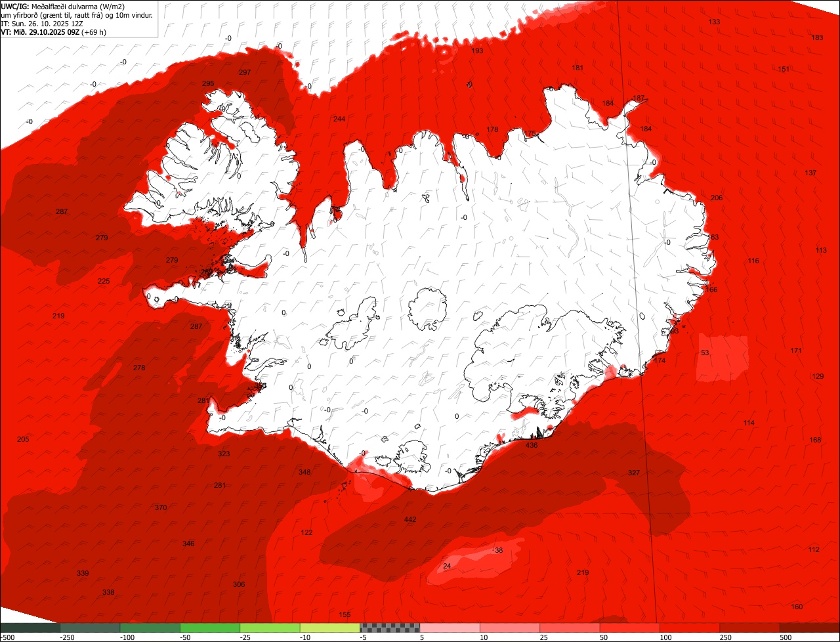Click the flux value 151 on the map

click(x=784, y=70)
